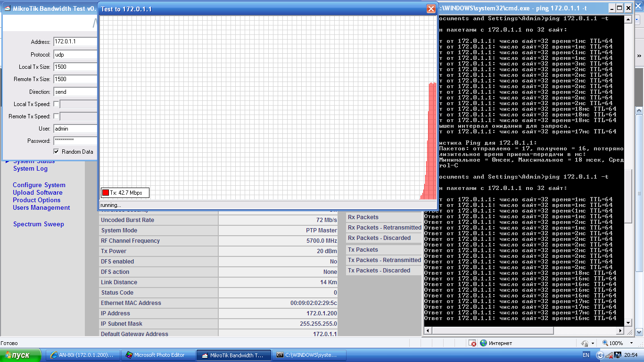Click the 'running...' status text in the test window
The height and width of the screenshot is (362, 644).
[x=111, y=205]
